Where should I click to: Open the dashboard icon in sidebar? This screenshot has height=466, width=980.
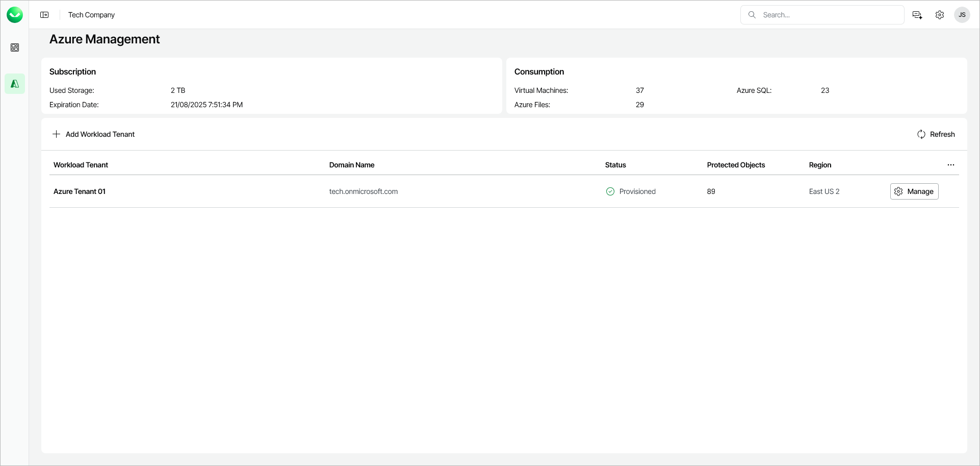coord(15,47)
